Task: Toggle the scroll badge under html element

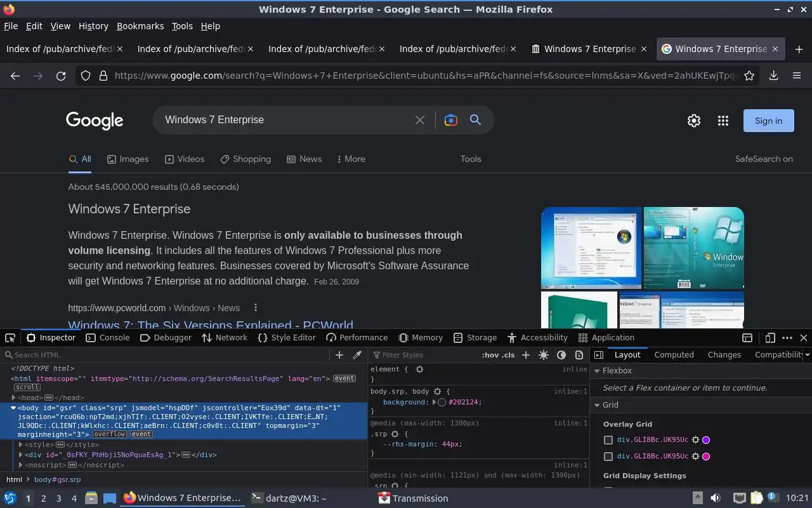Action: click(x=27, y=387)
